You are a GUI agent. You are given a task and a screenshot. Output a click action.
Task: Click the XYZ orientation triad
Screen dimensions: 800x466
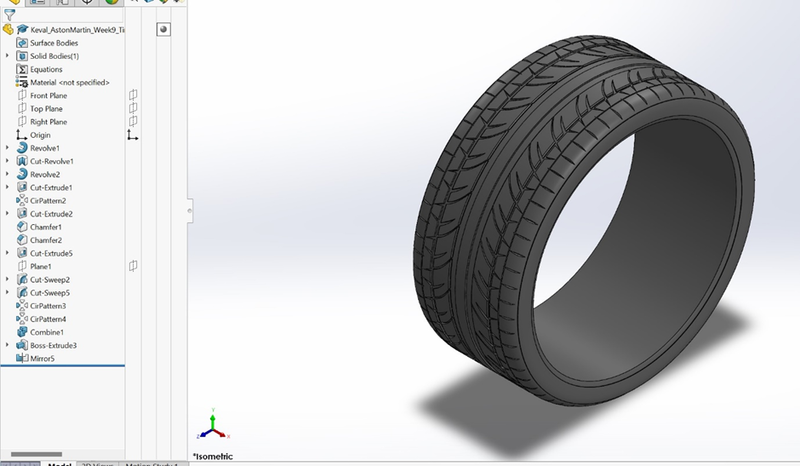[x=213, y=424]
